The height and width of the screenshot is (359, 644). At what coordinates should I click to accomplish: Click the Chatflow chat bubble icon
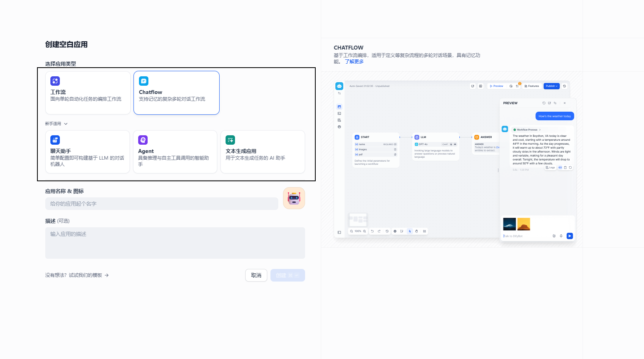pos(144,81)
